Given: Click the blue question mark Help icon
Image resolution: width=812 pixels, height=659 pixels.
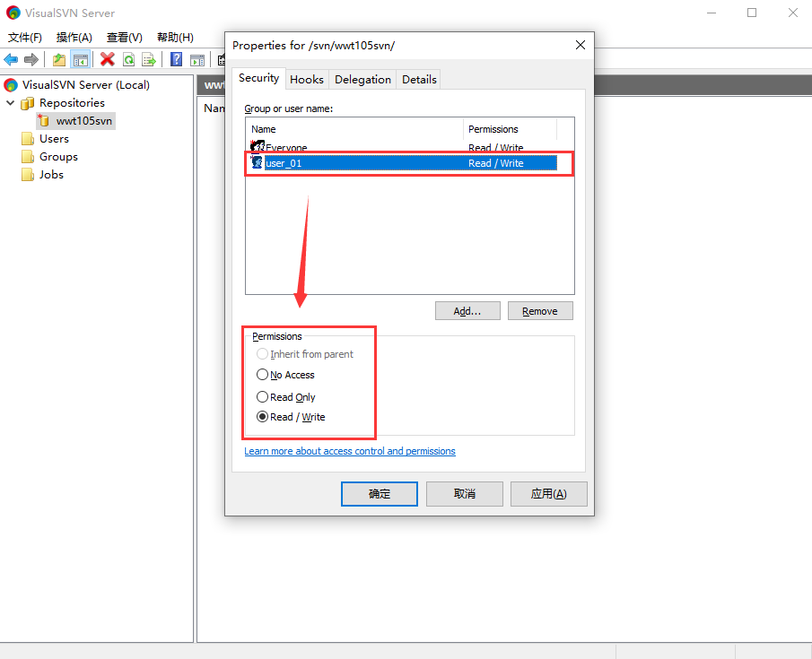Looking at the screenshot, I should (x=177, y=60).
